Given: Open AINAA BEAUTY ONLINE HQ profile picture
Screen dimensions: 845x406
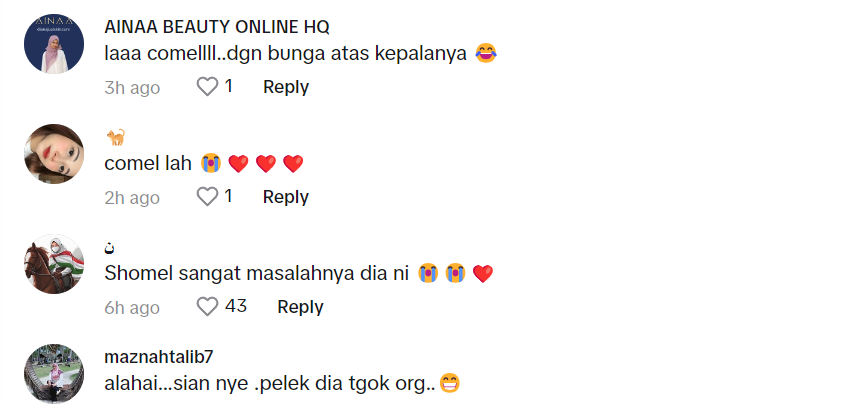Looking at the screenshot, I should tap(54, 44).
